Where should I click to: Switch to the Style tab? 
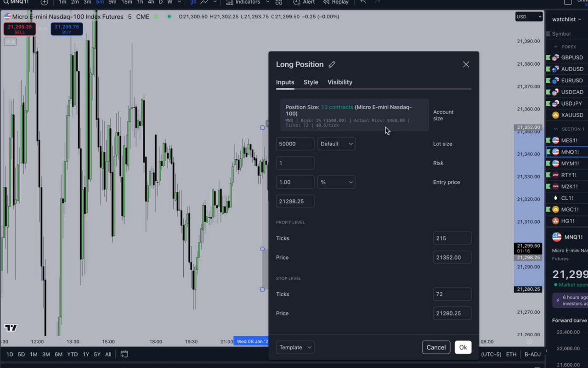pos(311,82)
